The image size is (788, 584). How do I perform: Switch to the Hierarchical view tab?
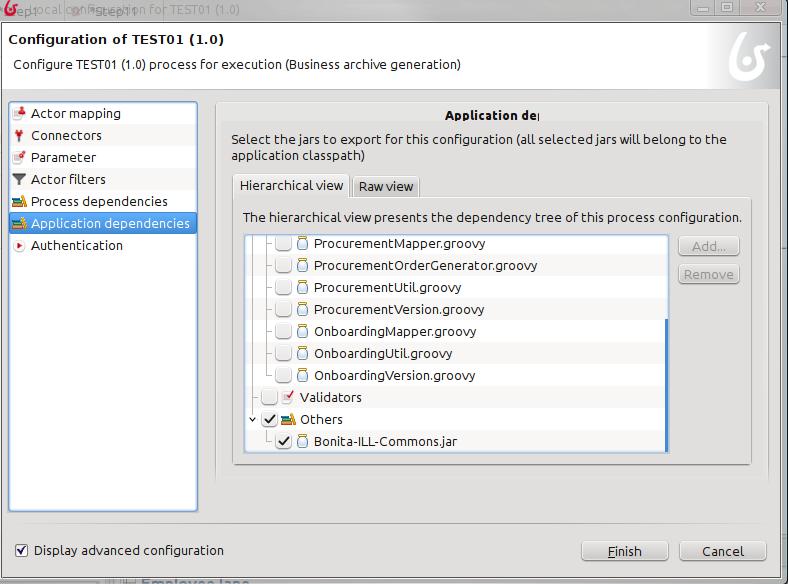[x=291, y=186]
